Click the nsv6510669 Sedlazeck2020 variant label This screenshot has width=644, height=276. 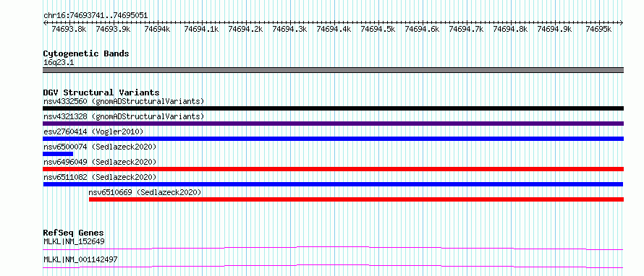tap(145, 192)
